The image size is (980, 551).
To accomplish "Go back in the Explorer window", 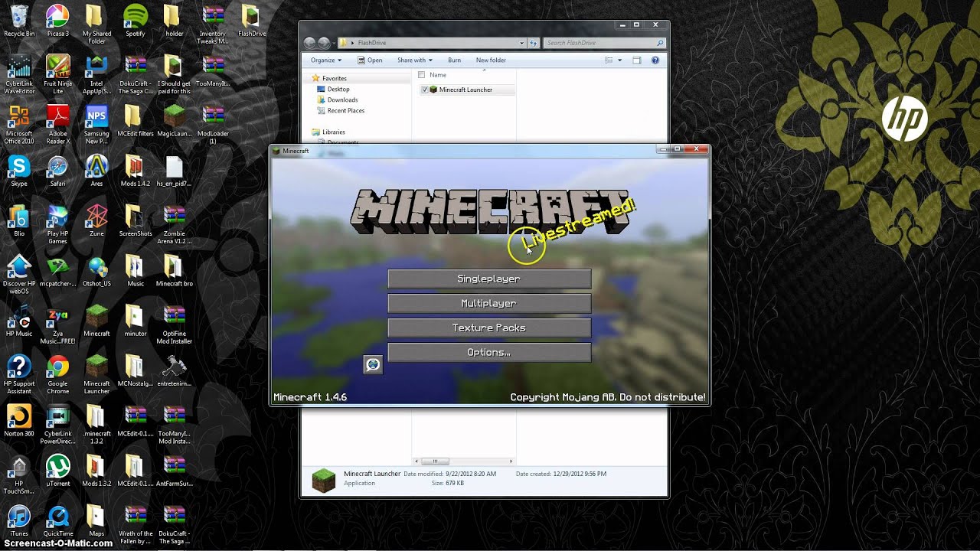I will pyautogui.click(x=309, y=43).
